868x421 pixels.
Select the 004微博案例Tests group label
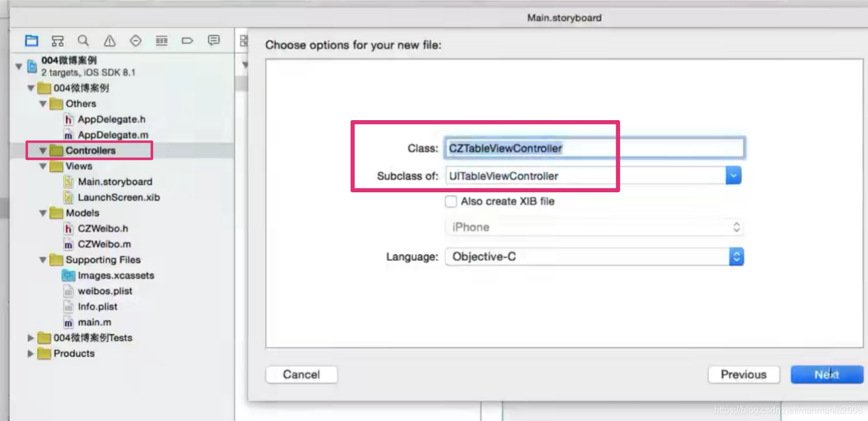click(93, 338)
